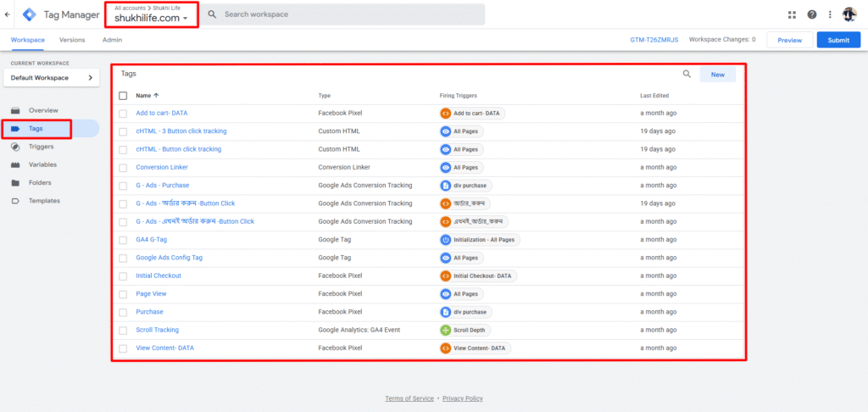Click the search icon in the workspace search bar
Image resolution: width=868 pixels, height=412 pixels.
click(x=211, y=14)
